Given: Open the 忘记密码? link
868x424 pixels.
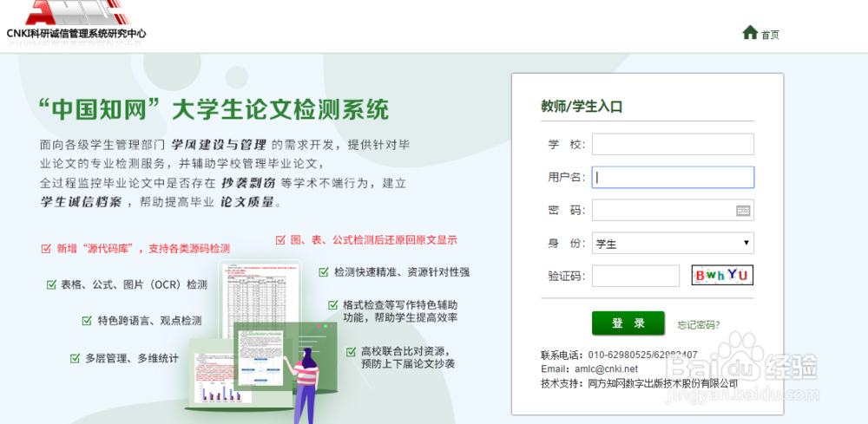Looking at the screenshot, I should point(699,325).
